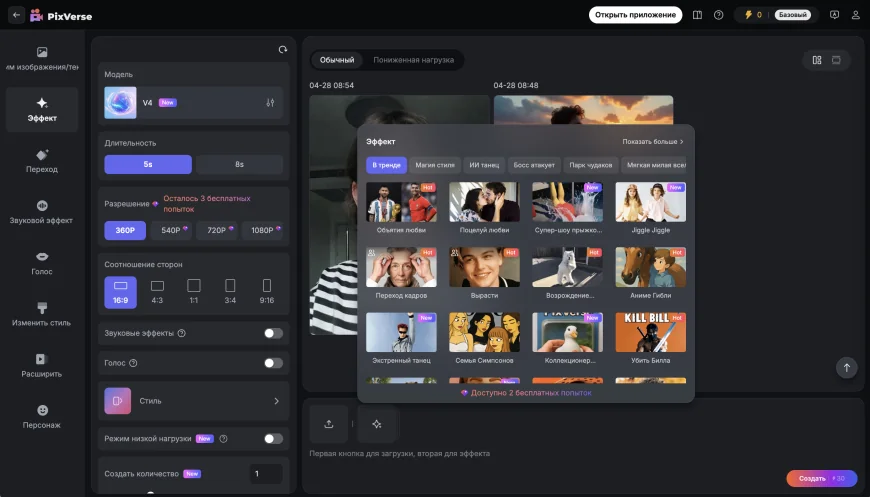The image size is (870, 497).
Task: Enable the Звуковые эффекты toggle
Action: 273,333
